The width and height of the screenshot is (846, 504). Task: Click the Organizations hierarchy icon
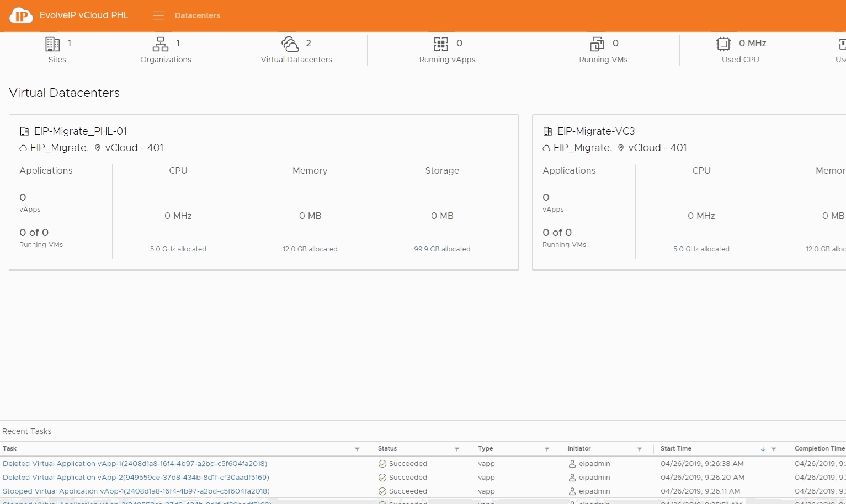pyautogui.click(x=161, y=44)
